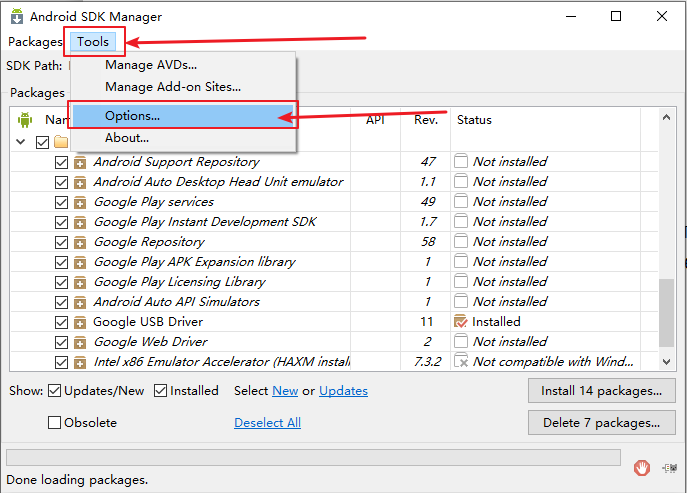The image size is (687, 493).
Task: Sort by the API column header
Action: pyautogui.click(x=375, y=120)
